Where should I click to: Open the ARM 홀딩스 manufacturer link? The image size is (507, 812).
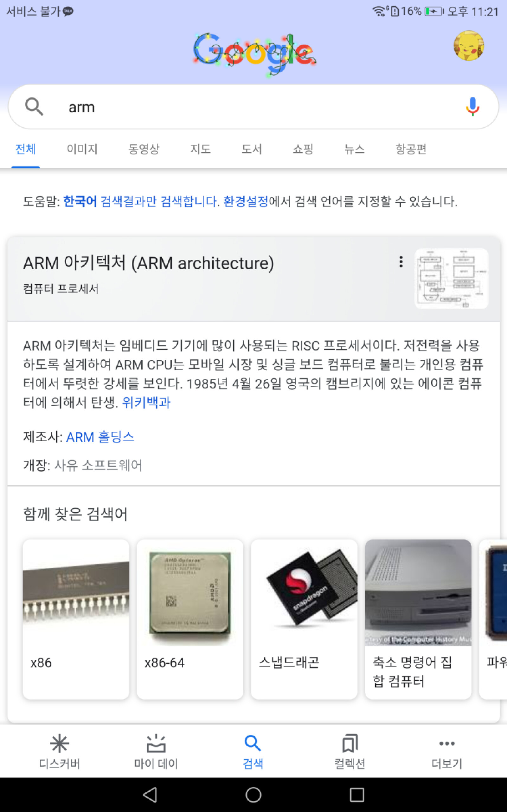100,437
